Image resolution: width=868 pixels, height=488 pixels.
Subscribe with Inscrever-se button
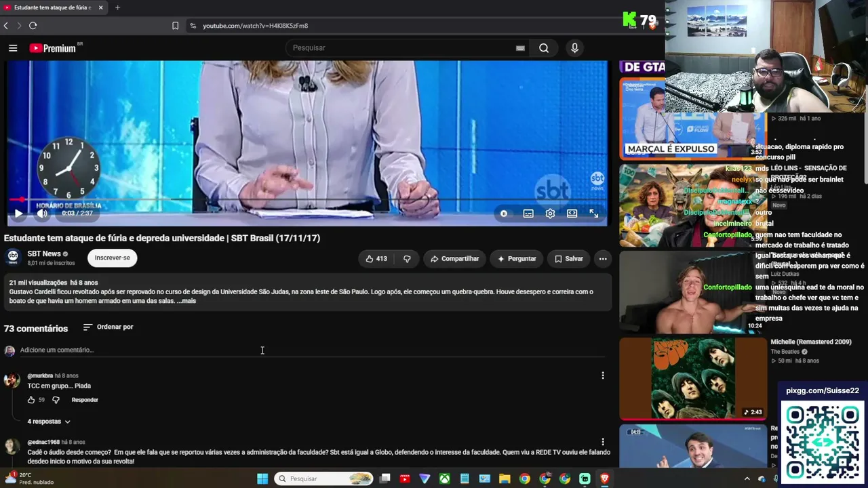(113, 258)
